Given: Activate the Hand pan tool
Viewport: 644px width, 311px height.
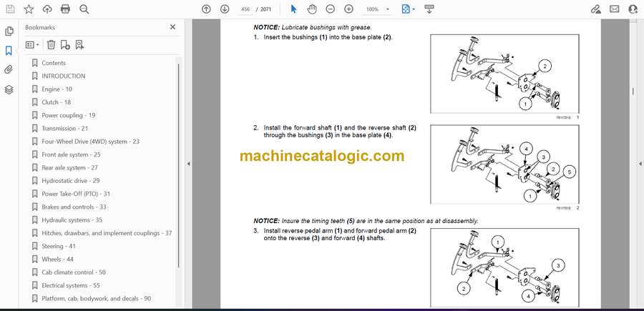Looking at the screenshot, I should [x=312, y=9].
